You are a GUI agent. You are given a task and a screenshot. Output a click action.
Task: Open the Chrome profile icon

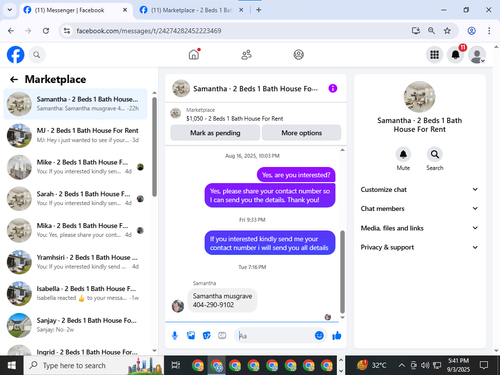471,31
